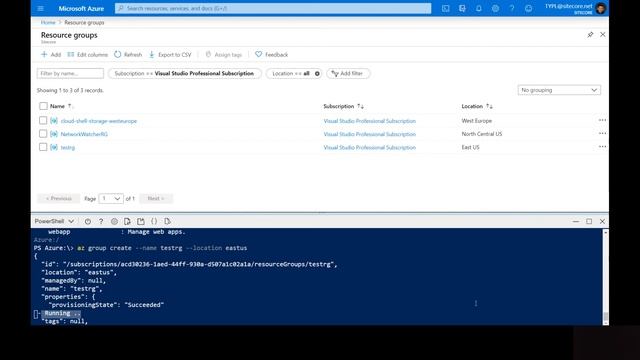Focus the Filter by name field
The image size is (640, 360).
[x=70, y=73]
